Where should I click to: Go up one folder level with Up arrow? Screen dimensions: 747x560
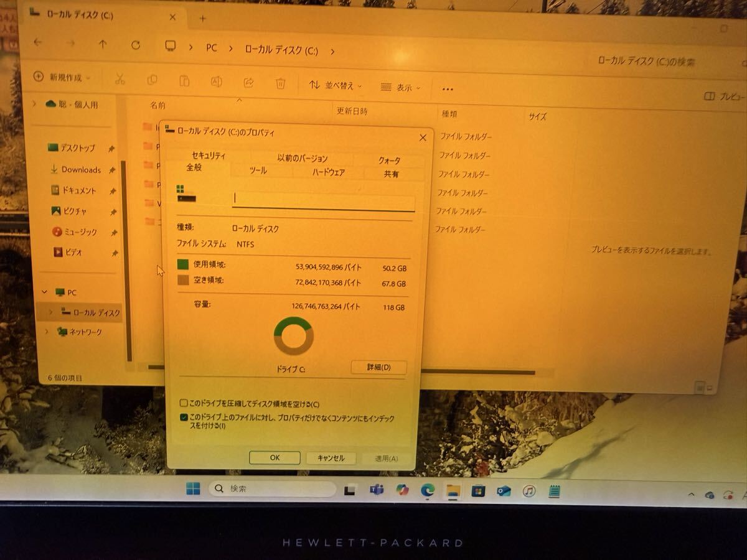[x=103, y=44]
